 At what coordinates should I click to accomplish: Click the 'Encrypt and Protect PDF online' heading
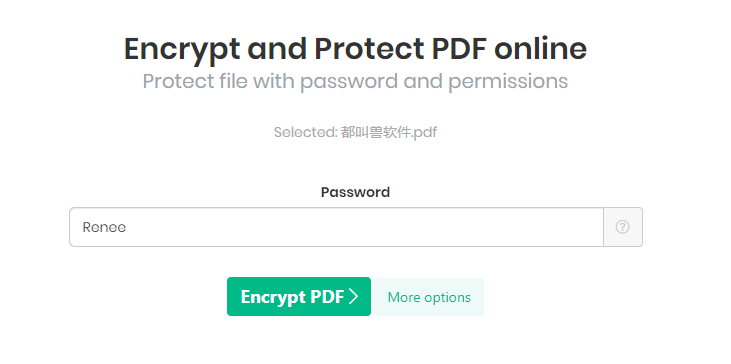[x=355, y=48]
